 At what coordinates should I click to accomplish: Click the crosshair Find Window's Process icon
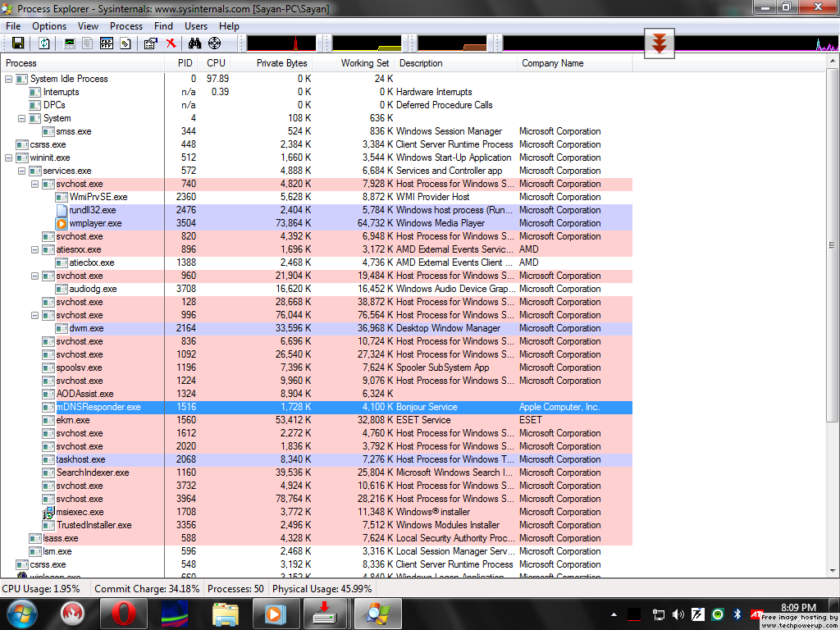click(x=215, y=43)
